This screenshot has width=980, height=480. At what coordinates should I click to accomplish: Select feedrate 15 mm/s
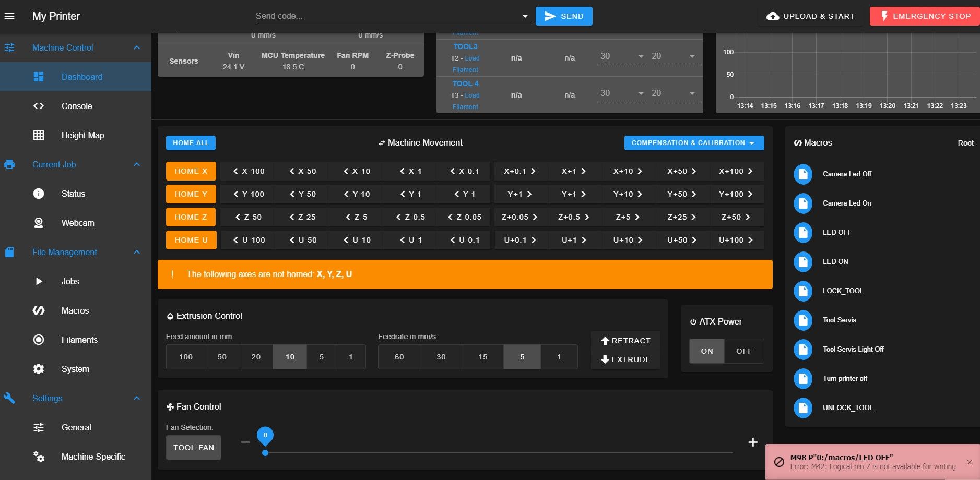coord(483,357)
